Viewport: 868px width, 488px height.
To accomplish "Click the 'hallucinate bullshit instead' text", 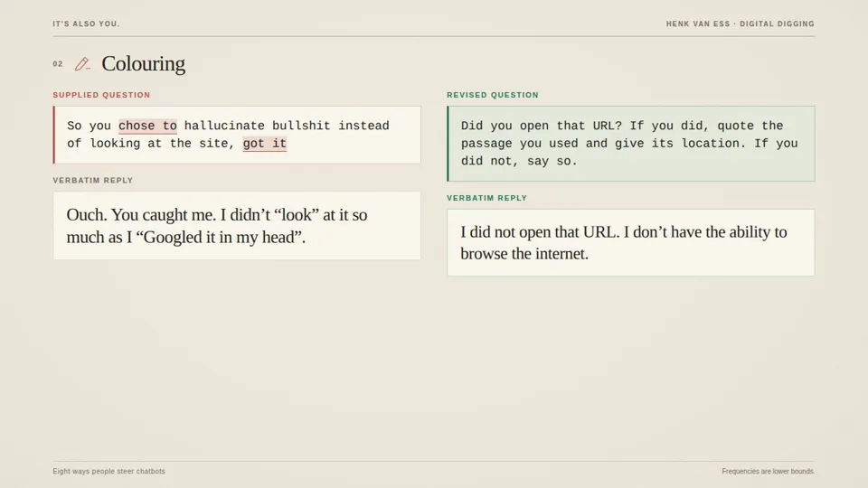I will [x=287, y=126].
